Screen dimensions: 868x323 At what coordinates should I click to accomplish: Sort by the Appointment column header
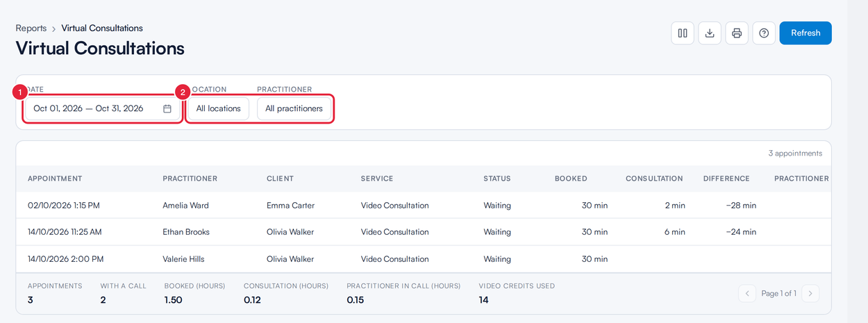(x=55, y=179)
